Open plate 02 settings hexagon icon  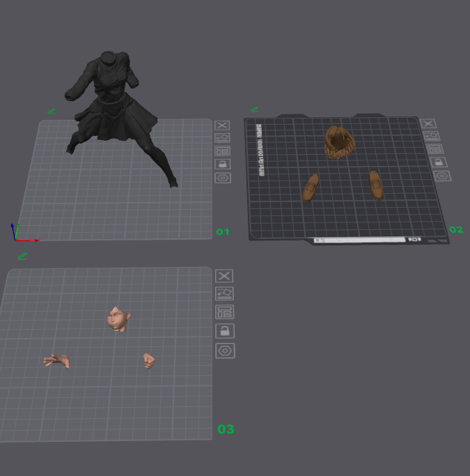point(442,176)
